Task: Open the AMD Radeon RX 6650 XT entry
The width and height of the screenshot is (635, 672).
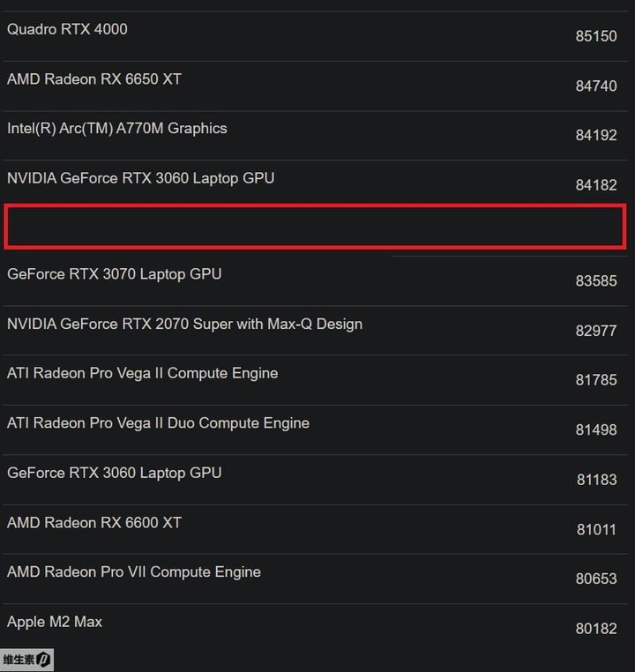Action: click(x=94, y=79)
